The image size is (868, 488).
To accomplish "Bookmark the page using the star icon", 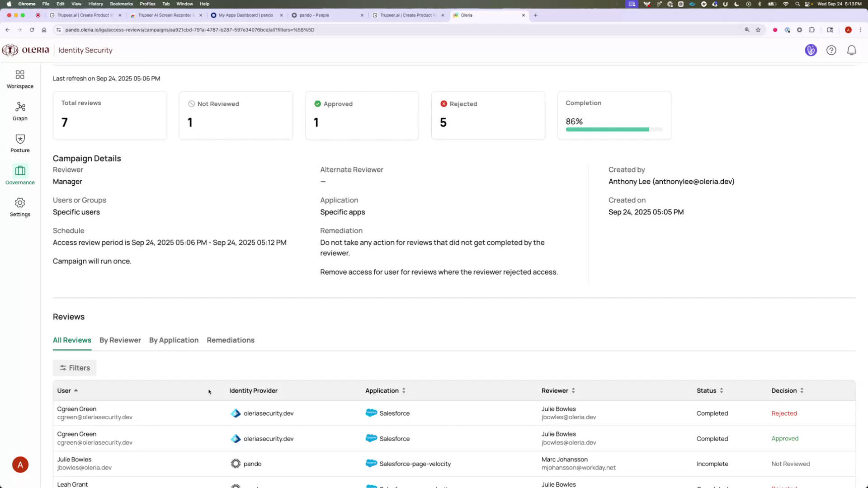I will [x=758, y=30].
